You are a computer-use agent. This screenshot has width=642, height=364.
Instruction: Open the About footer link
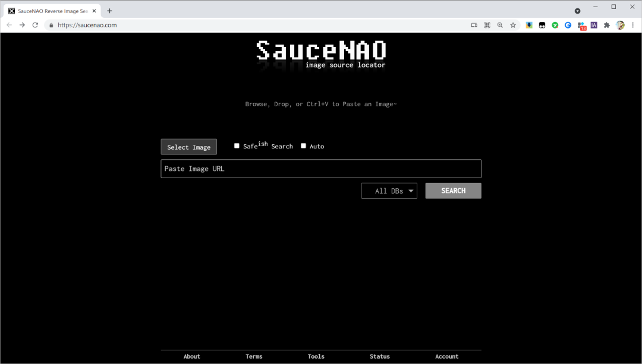click(x=191, y=356)
